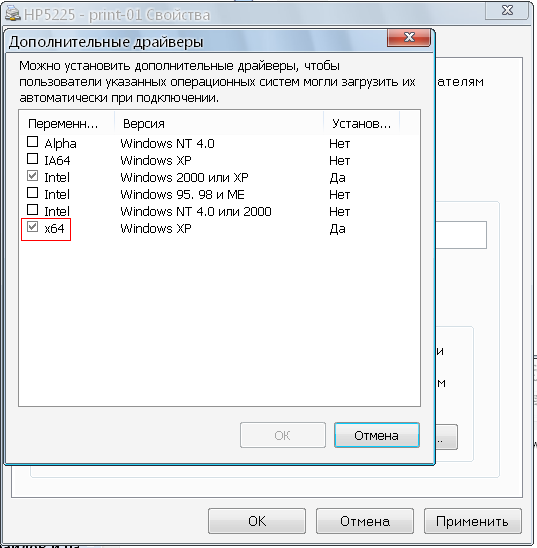Enable the Alpha Windows NT 4.0 checkbox

click(x=32, y=142)
